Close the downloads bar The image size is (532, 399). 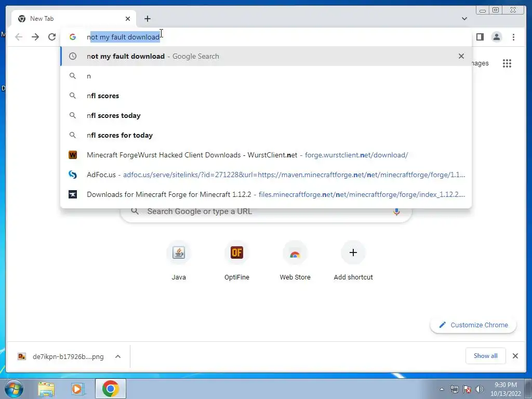515,356
